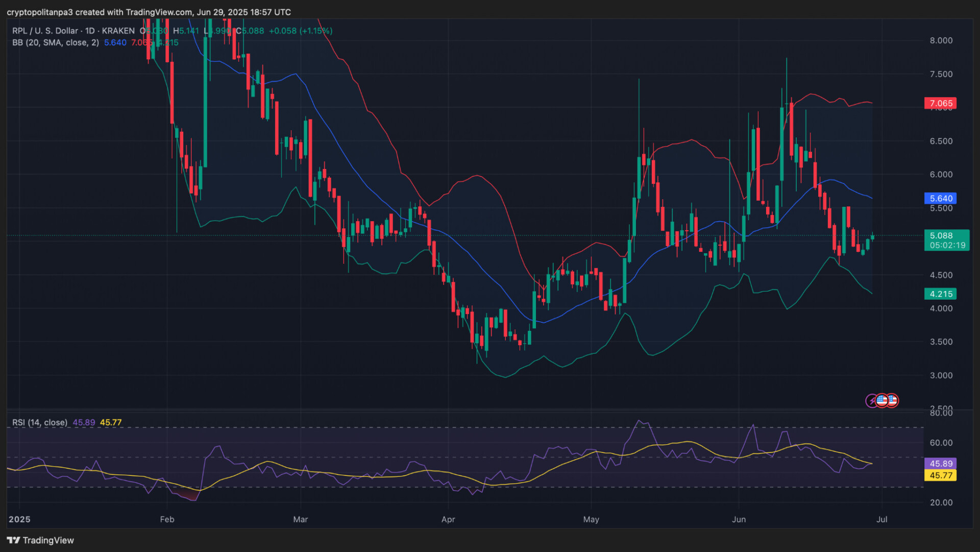Click the TradingView logo at bottom left
980x552 pixels.
pyautogui.click(x=40, y=540)
